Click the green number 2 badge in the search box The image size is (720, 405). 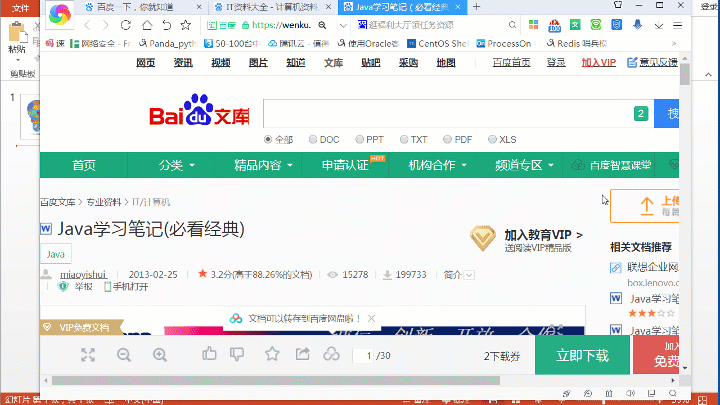pos(641,113)
